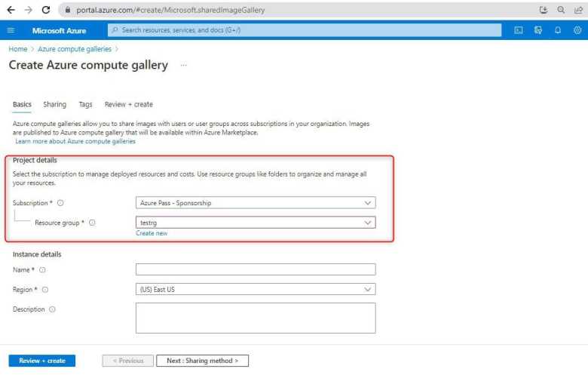Click Create new resource group link
Image resolution: width=588 pixels, height=375 pixels.
(x=152, y=233)
